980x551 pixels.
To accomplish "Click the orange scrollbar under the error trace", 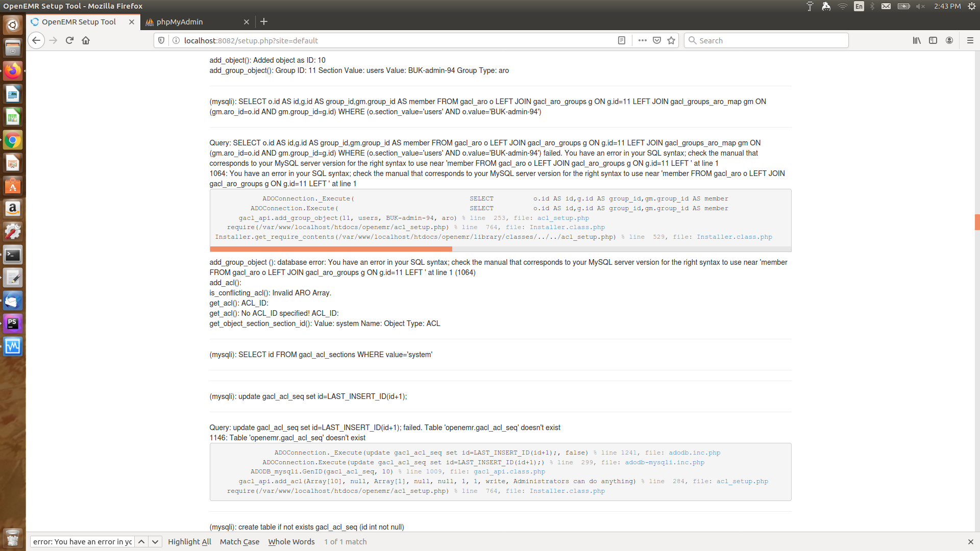I will [x=331, y=249].
